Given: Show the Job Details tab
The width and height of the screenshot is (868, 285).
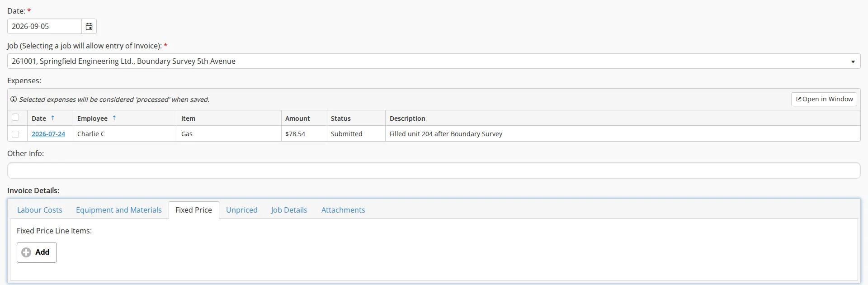Looking at the screenshot, I should tap(289, 210).
